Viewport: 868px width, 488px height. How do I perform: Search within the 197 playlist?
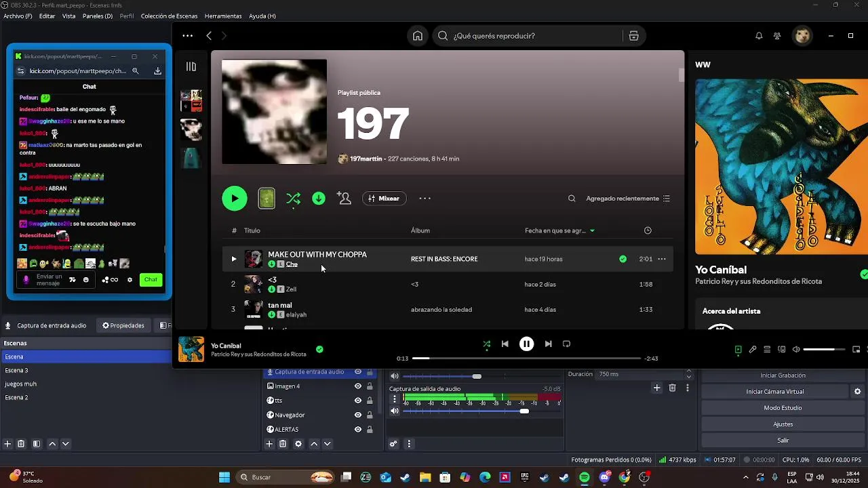tap(572, 199)
